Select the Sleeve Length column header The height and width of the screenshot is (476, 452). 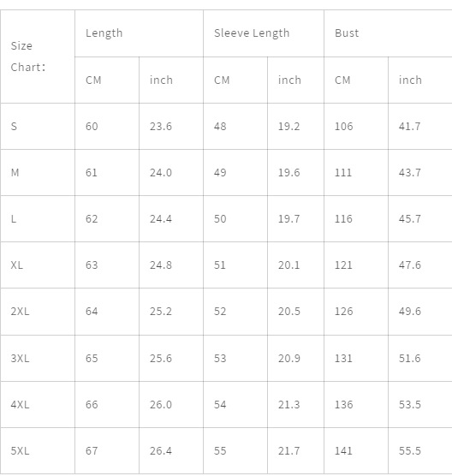point(264,33)
